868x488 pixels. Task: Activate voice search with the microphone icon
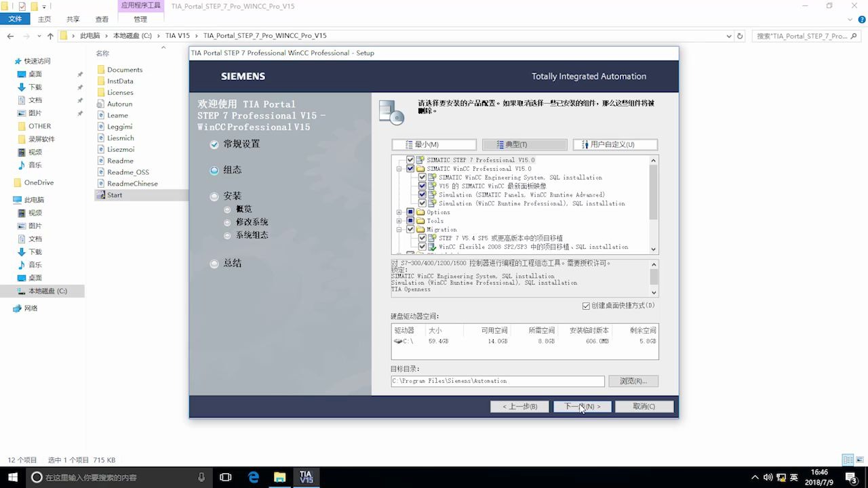201,476
